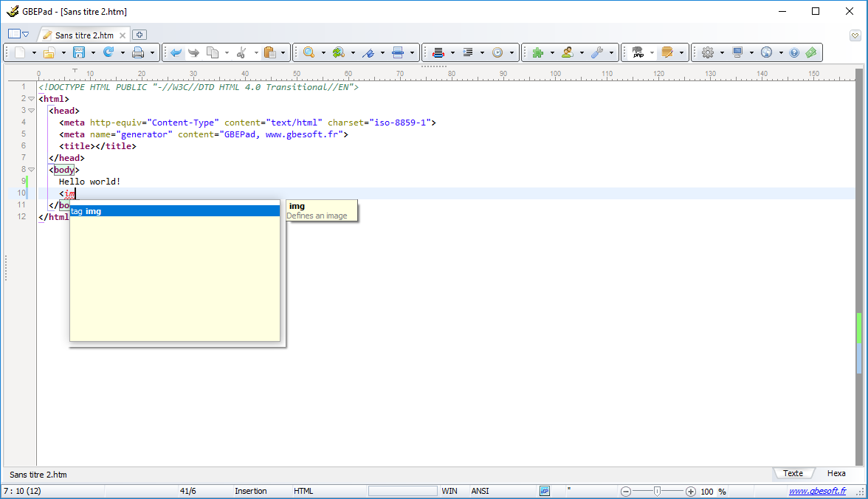This screenshot has height=499, width=868.
Task: Switch to the Hexa view tab
Action: [836, 473]
